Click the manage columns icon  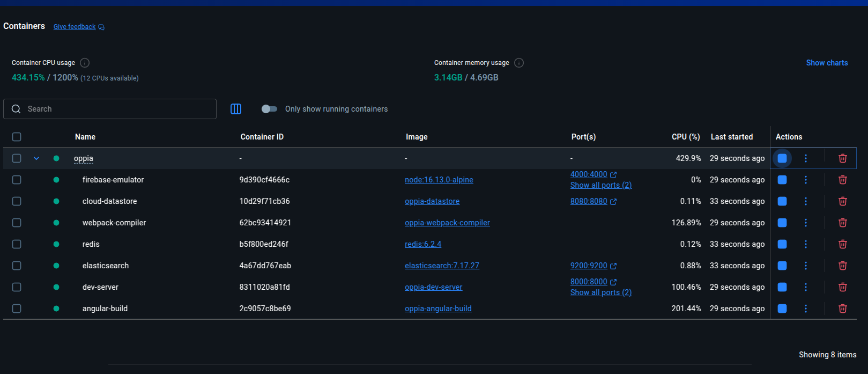click(236, 109)
